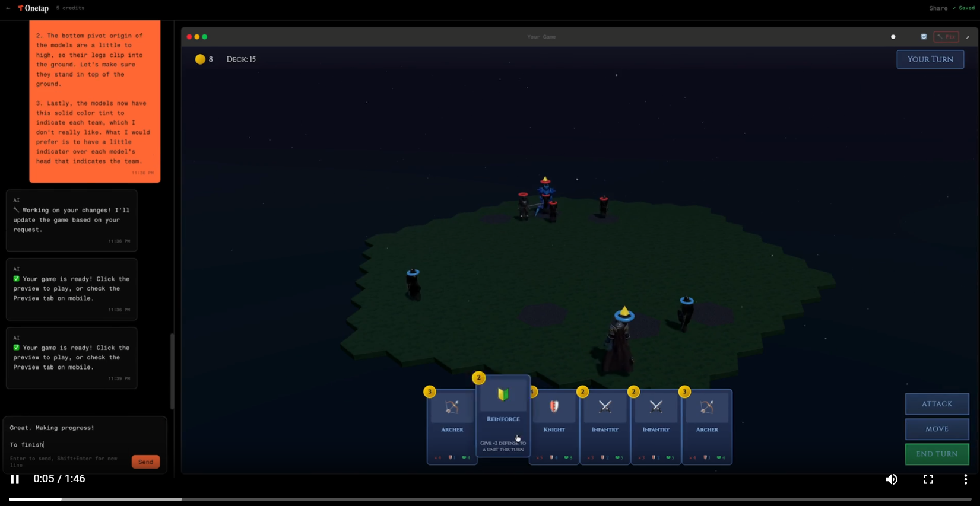Select the blue-ringed unit on left of island
The image size is (980, 506).
point(413,284)
